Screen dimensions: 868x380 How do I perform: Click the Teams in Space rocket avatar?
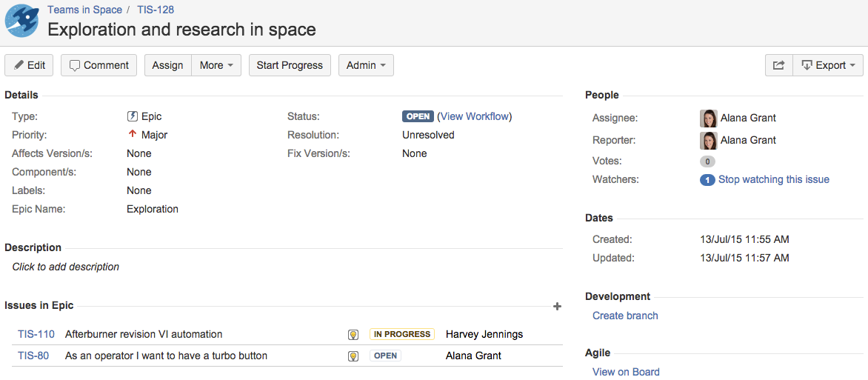21,21
